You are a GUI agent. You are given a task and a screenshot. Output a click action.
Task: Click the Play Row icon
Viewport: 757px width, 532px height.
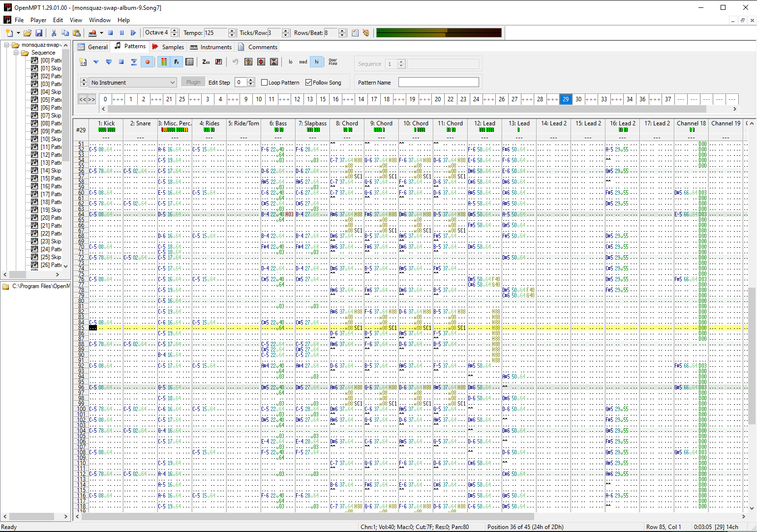coord(134,62)
